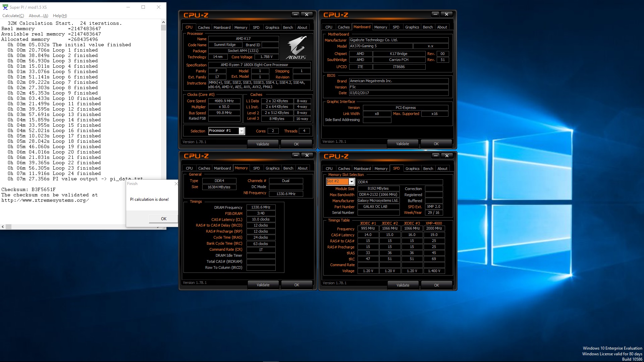
Task: Click the BIOS version F5c field
Action: pyautogui.click(x=399, y=87)
